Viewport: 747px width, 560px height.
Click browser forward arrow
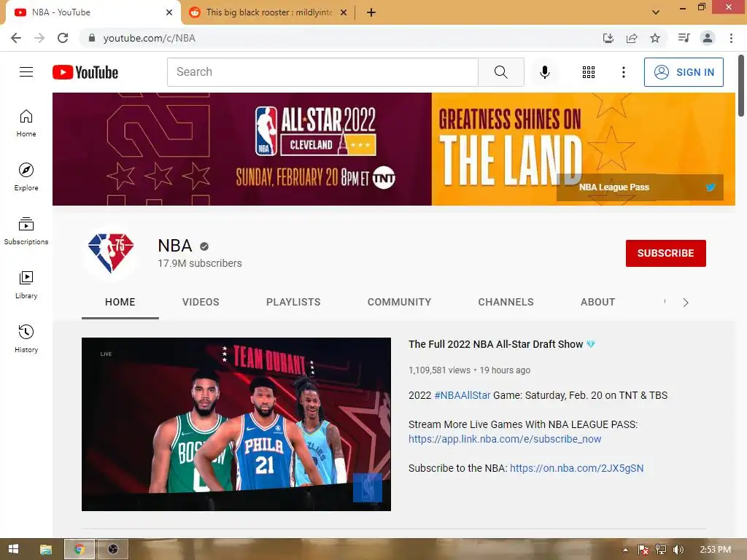39,38
